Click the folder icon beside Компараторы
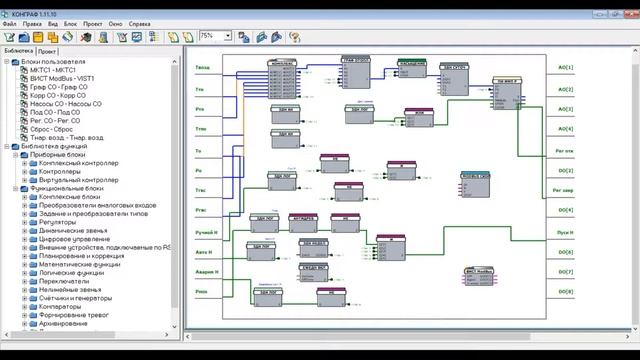Image resolution: width=640 pixels, height=360 pixels. pyautogui.click(x=33, y=307)
